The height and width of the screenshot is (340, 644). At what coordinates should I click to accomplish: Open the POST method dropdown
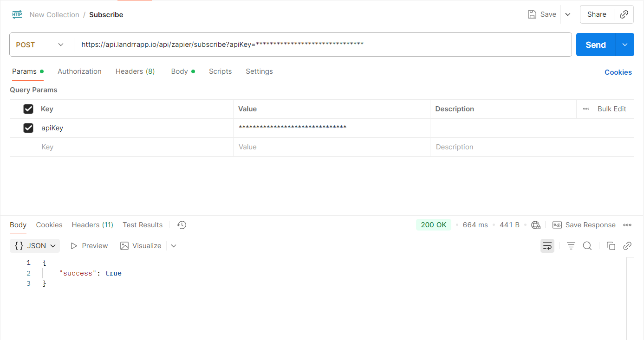(x=40, y=45)
